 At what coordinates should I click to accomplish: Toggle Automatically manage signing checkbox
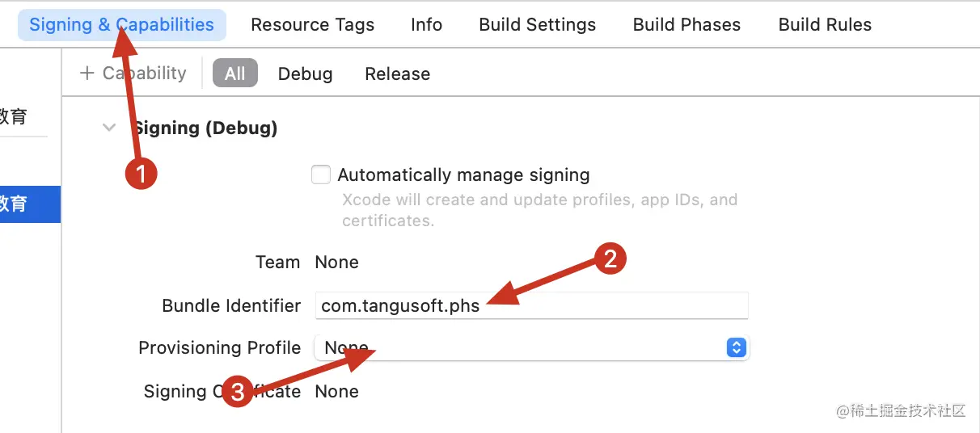[321, 174]
